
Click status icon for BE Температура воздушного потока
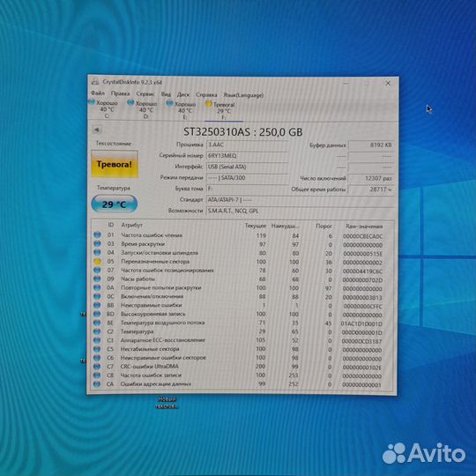click(97, 323)
